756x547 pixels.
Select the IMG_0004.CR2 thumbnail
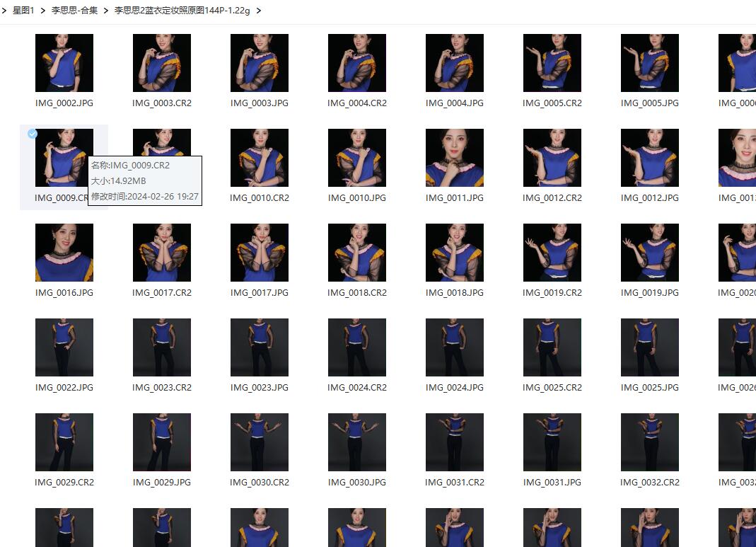[357, 63]
